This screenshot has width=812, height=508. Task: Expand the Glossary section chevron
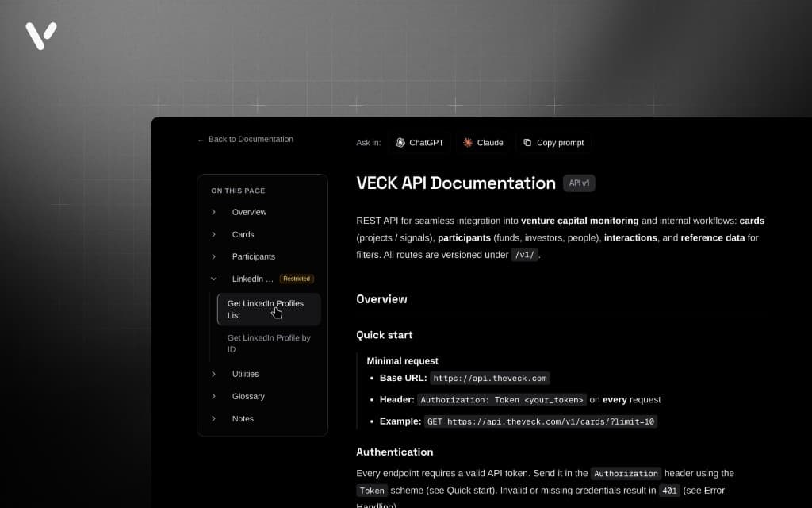[x=213, y=396]
